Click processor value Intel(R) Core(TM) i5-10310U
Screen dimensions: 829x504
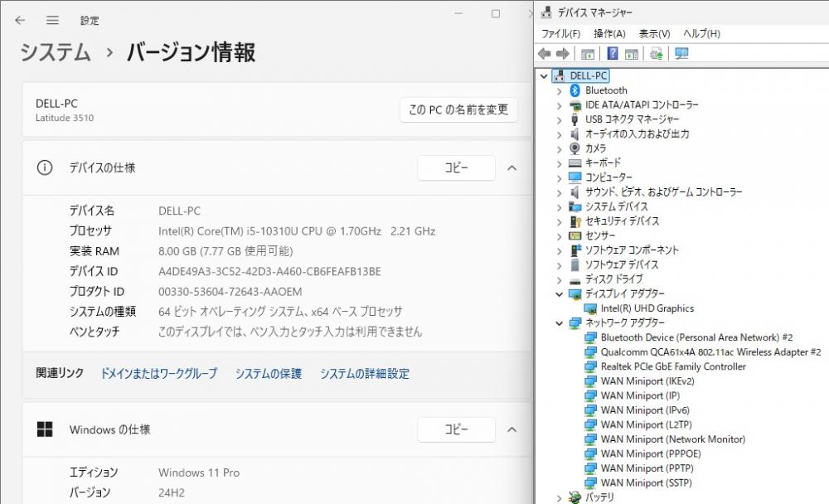[x=297, y=231]
